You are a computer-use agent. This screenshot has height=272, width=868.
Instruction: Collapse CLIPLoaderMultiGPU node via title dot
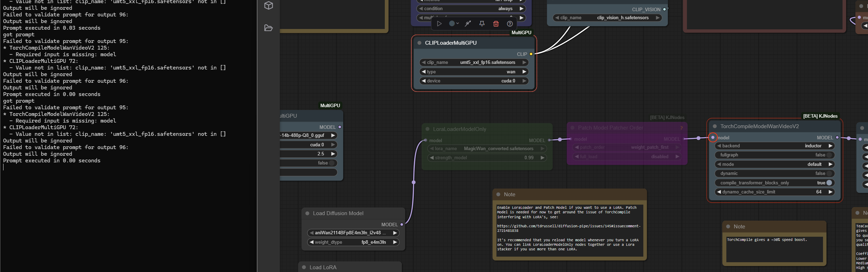(x=419, y=43)
